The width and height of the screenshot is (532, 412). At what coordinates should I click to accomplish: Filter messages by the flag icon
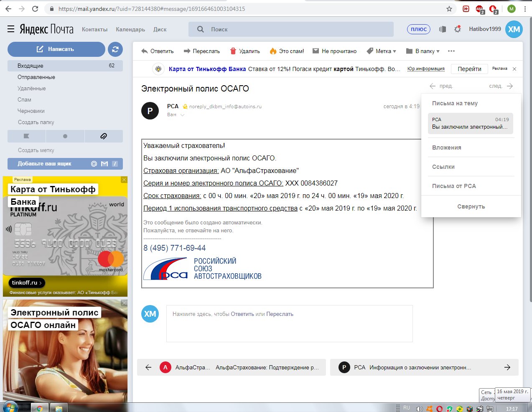click(27, 136)
